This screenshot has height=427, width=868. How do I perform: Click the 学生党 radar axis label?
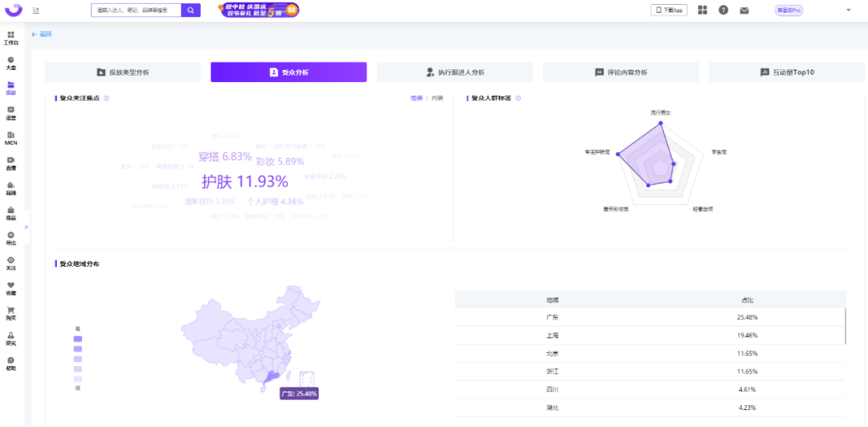719,152
